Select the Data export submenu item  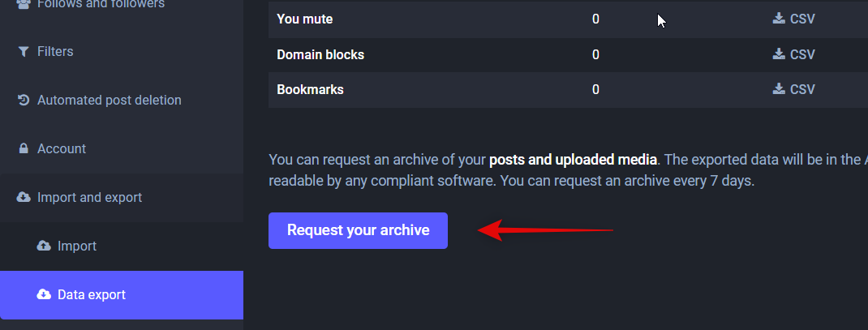(x=92, y=295)
